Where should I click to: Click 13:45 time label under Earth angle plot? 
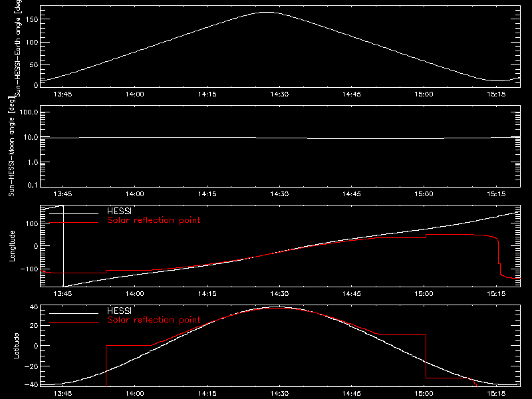click(63, 94)
